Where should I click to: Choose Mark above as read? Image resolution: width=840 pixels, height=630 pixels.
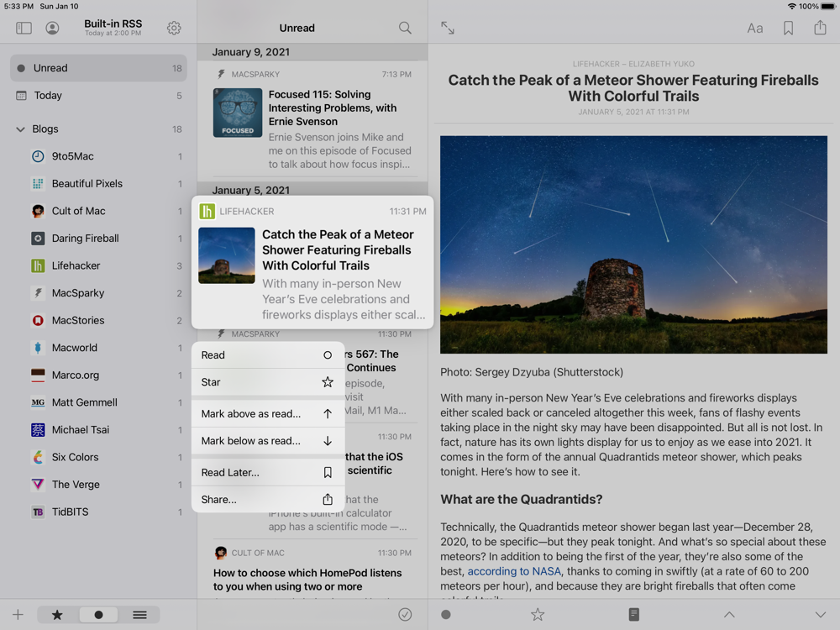point(268,413)
